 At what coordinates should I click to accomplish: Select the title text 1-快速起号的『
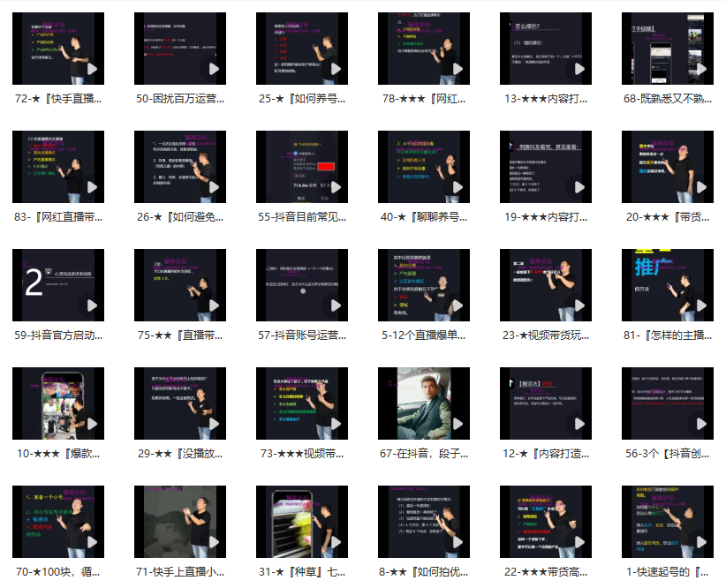click(668, 572)
